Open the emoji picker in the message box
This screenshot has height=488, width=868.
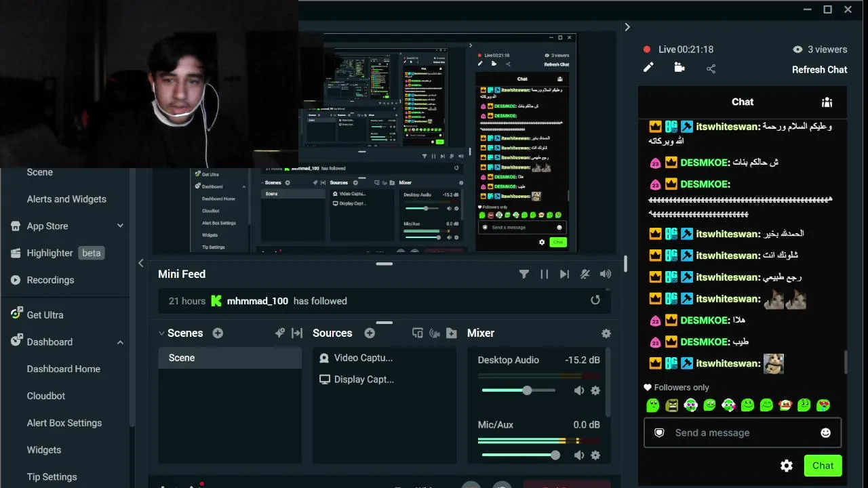pyautogui.click(x=825, y=433)
